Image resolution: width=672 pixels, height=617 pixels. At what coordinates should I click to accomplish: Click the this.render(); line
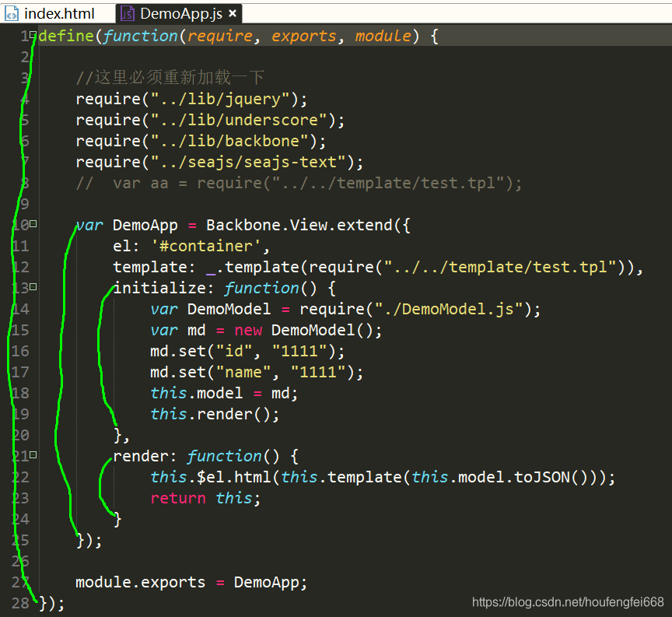click(215, 414)
